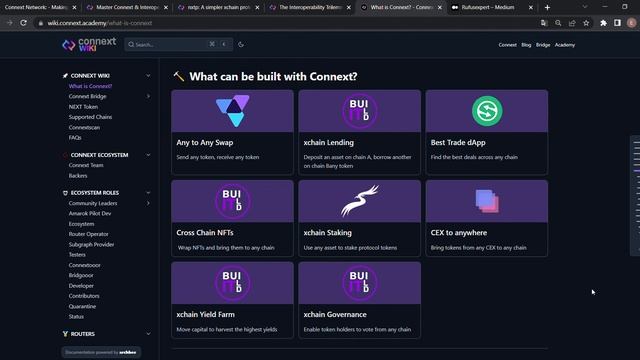640x360 pixels.
Task: Open Amarok Pilot Dev sidebar item
Action: [90, 213]
